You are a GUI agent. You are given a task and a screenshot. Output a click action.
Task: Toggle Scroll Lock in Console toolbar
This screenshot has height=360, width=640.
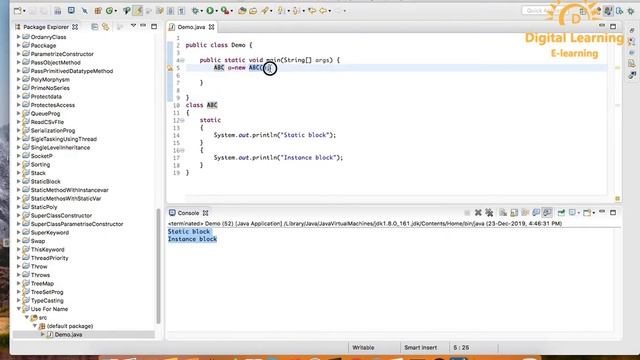[514, 213]
